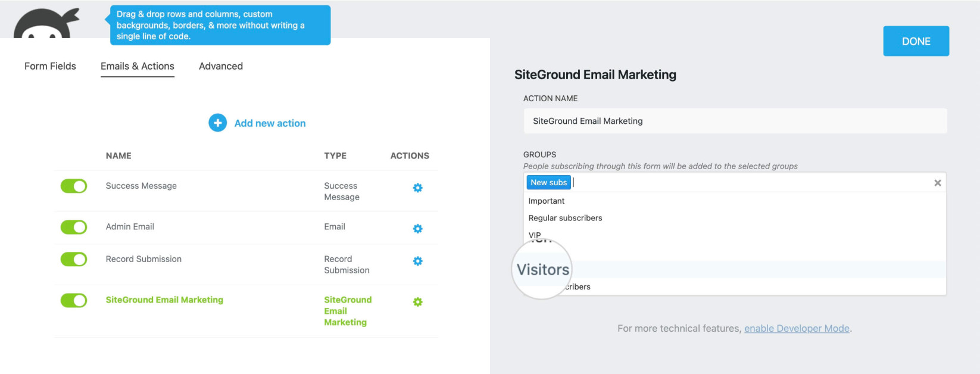Click the blue drag & drop tooltip banner
This screenshot has height=374, width=980.
[x=220, y=25]
